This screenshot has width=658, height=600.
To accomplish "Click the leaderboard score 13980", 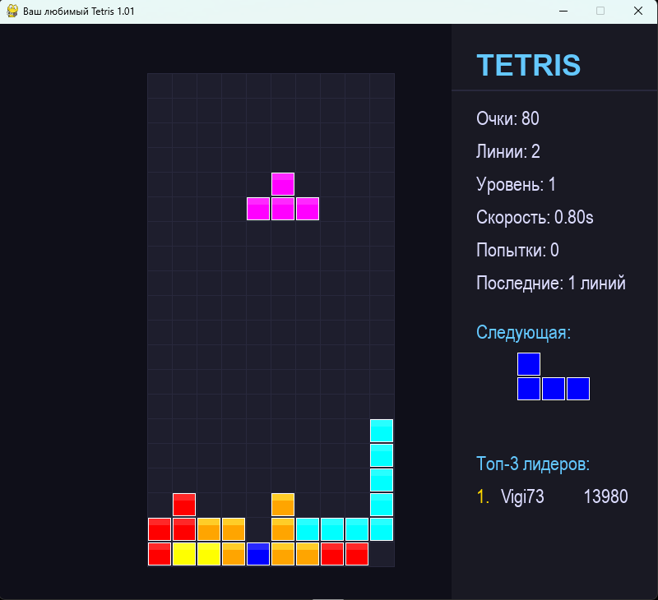I will (605, 497).
